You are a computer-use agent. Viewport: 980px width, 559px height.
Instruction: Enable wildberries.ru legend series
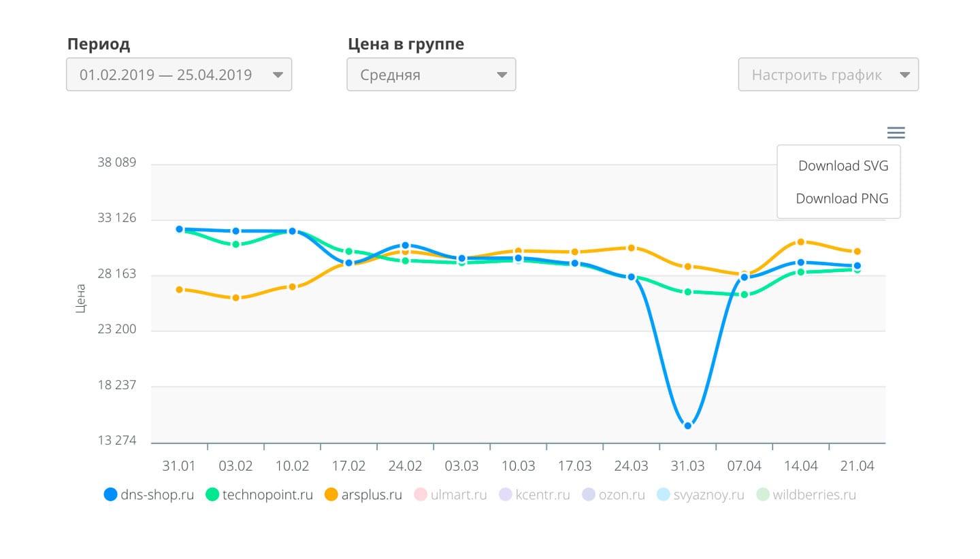(806, 495)
